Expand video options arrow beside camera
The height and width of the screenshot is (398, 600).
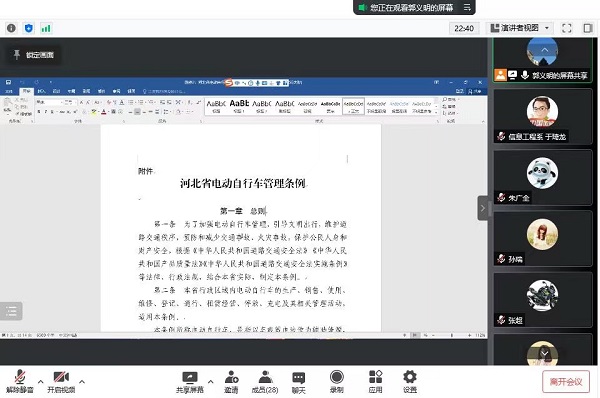tap(82, 381)
